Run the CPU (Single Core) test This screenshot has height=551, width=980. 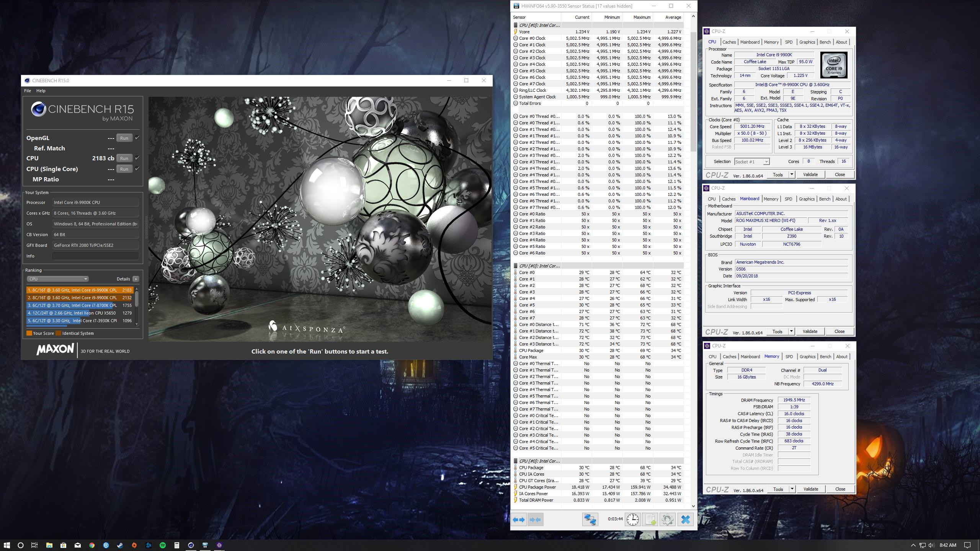tap(124, 169)
